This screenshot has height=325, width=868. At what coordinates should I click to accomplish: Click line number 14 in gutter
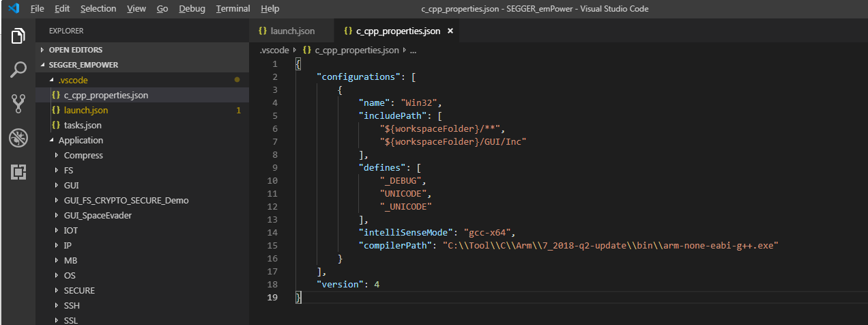click(272, 232)
